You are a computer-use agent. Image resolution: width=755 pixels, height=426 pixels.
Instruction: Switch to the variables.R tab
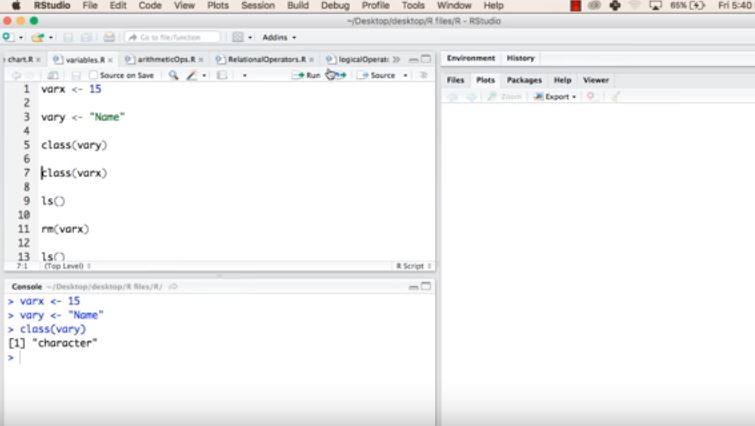85,60
